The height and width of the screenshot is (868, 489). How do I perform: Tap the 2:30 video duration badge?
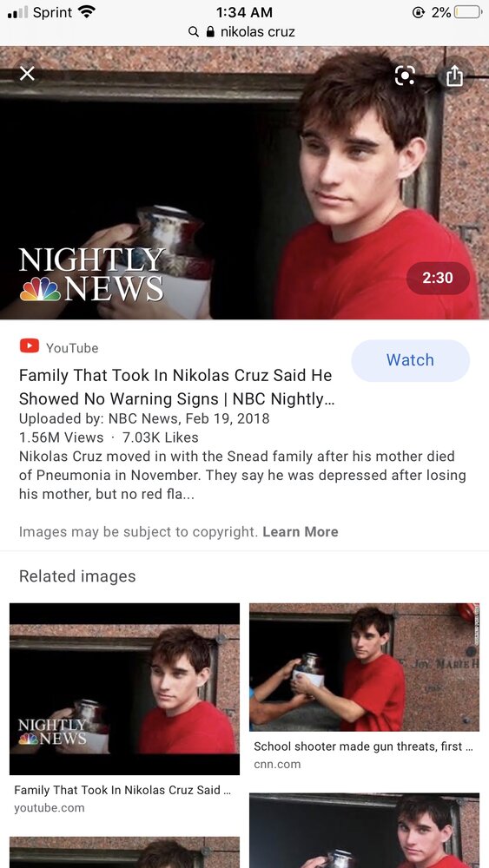click(438, 278)
